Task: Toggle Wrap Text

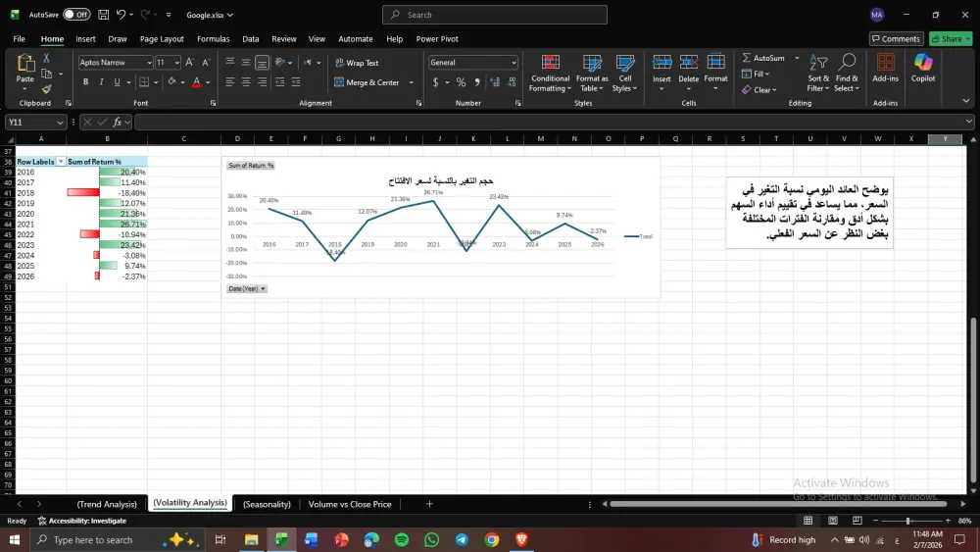Action: click(357, 63)
